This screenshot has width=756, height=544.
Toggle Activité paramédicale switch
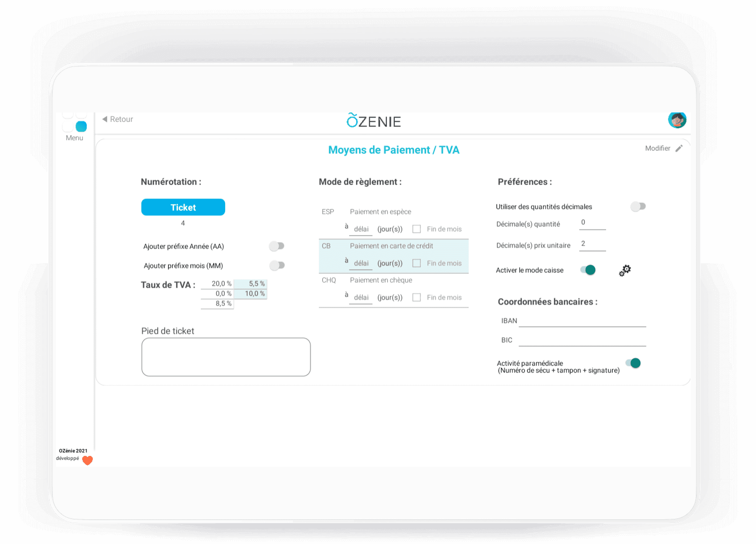click(x=633, y=363)
